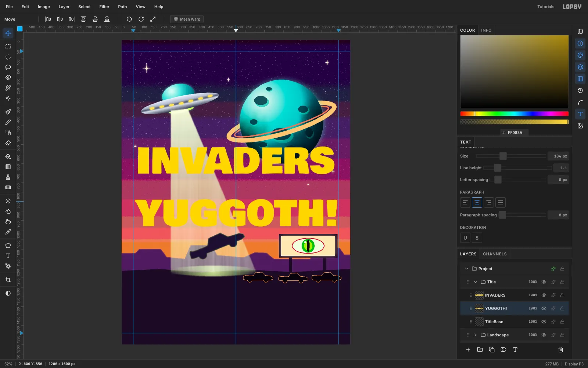Click the text Size slider
The width and height of the screenshot is (588, 368).
[x=511, y=156]
